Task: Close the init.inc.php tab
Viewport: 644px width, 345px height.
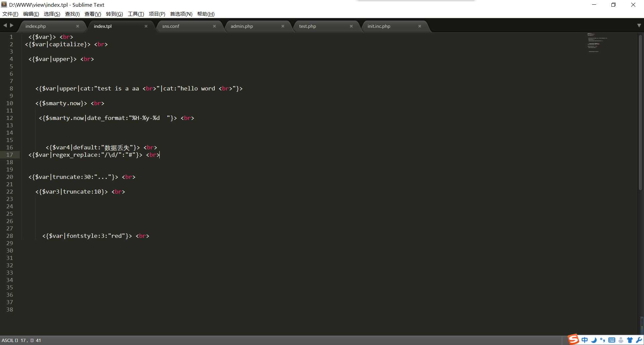Action: (x=420, y=26)
